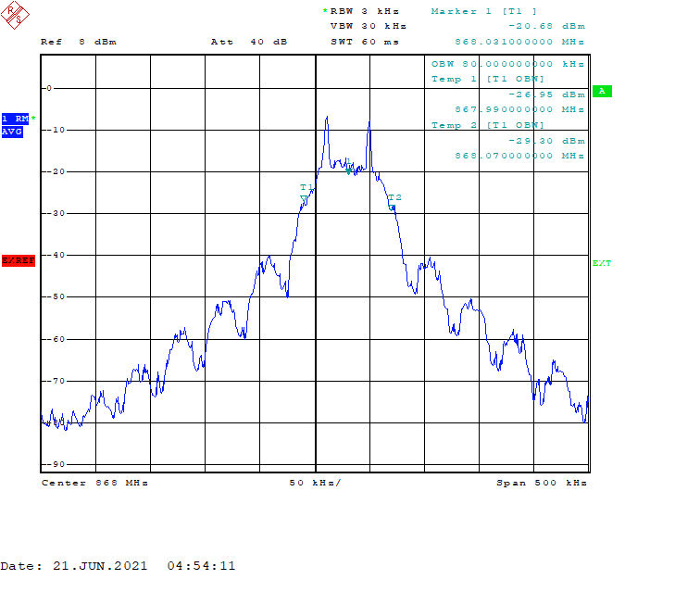Click the 50 kHz/ division label

pos(315,483)
